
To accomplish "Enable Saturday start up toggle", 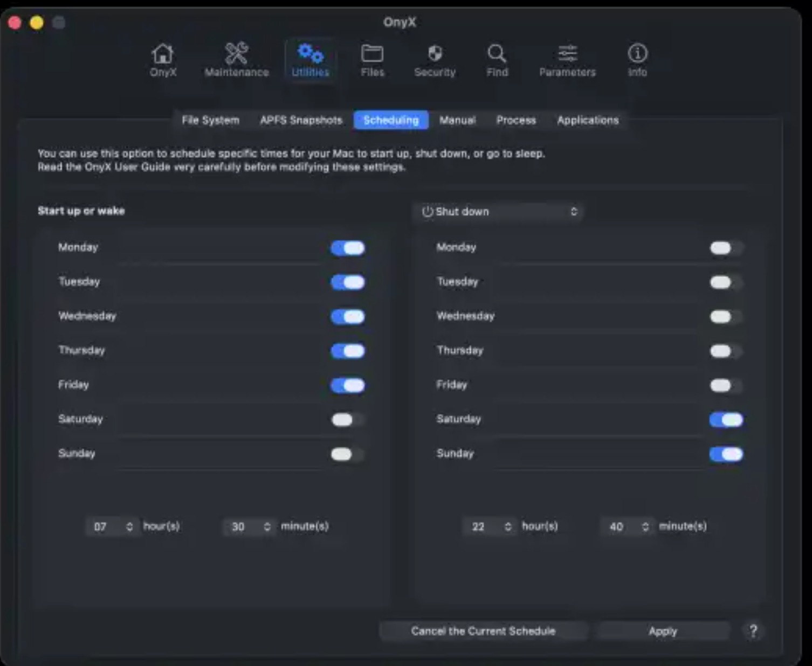I will 348,420.
